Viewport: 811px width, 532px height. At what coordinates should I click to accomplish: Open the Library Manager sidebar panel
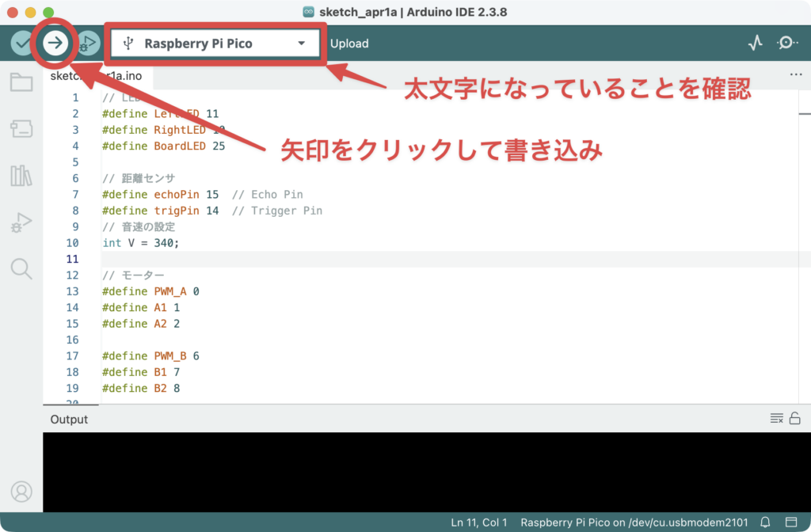[x=21, y=176]
